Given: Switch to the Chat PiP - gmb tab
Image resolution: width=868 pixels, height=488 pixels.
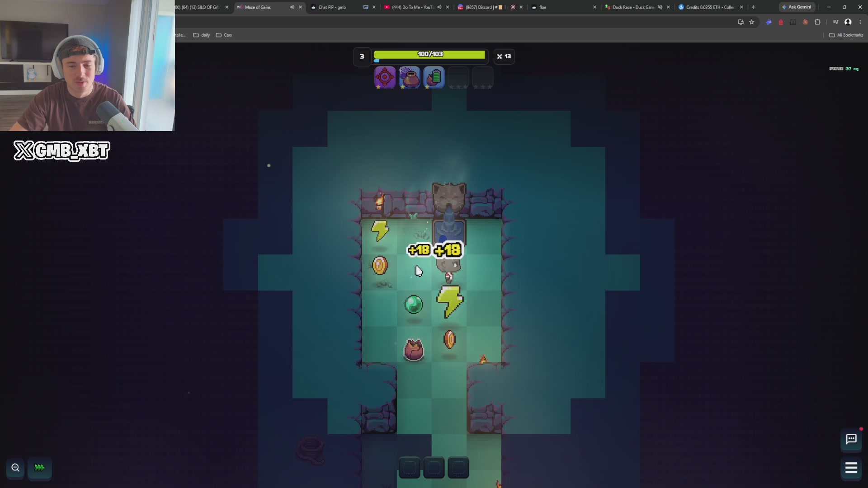Looking at the screenshot, I should pos(332,7).
